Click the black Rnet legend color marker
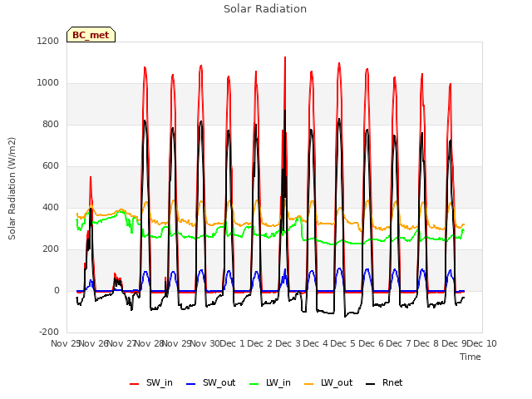Screen dimensions: 532x399 tap(371, 384)
